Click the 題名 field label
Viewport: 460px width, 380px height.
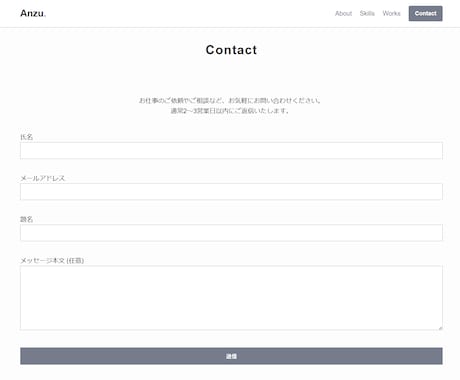click(27, 219)
